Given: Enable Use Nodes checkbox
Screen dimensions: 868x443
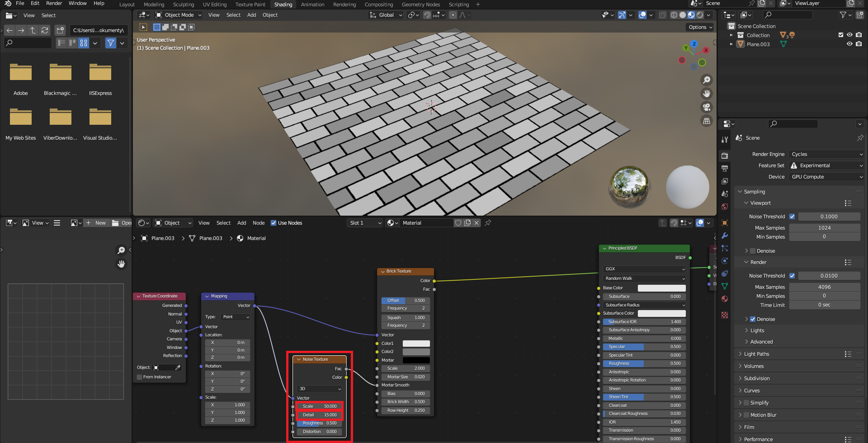Looking at the screenshot, I should pos(274,223).
